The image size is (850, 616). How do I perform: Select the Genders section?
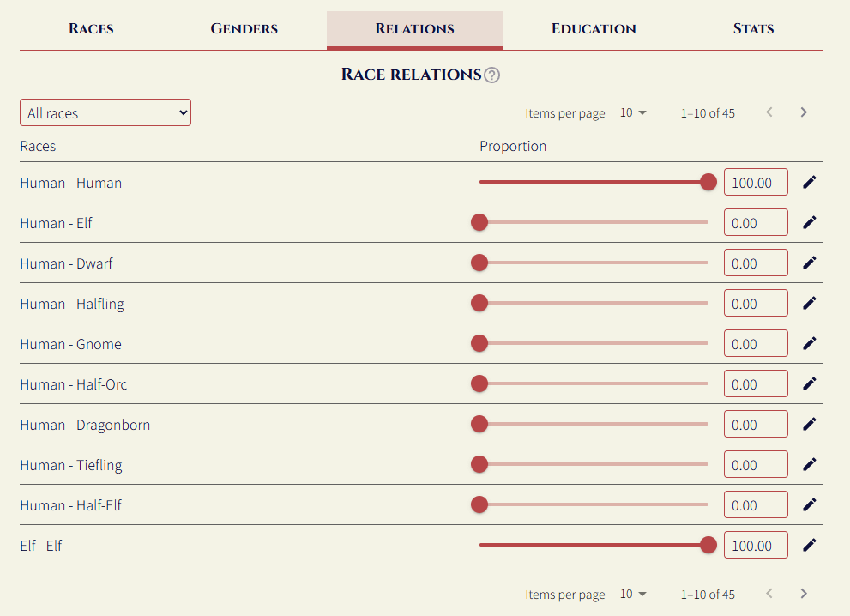coord(244,28)
